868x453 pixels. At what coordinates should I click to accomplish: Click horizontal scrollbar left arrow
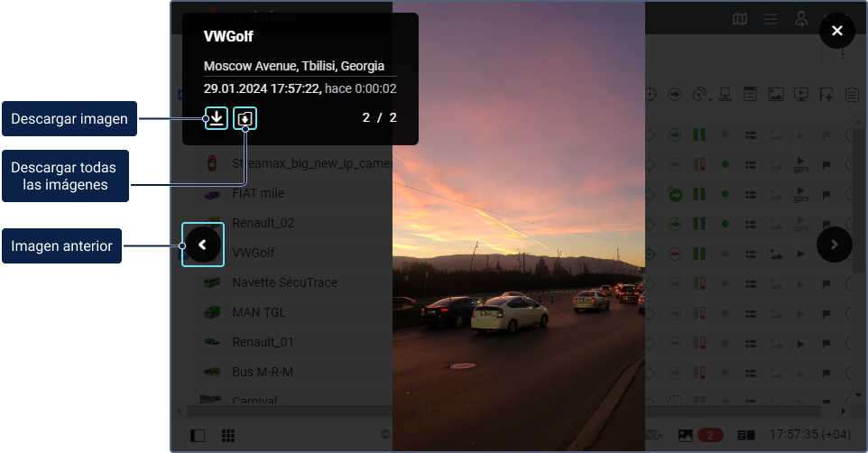point(179,411)
